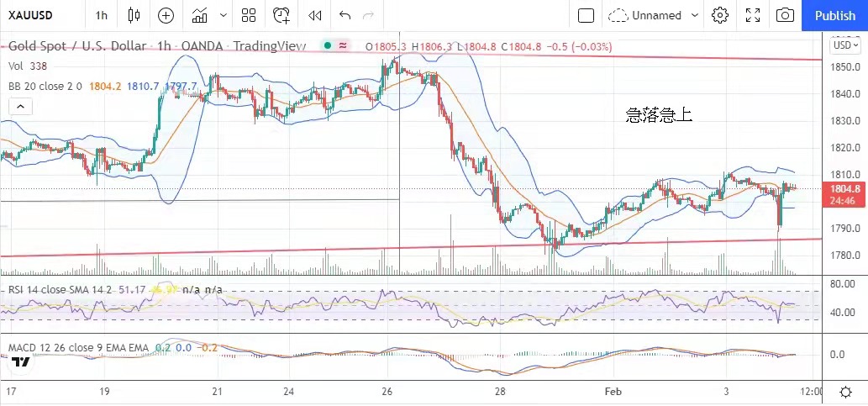Open the candlestick chart style selector
The image size is (868, 406).
pyautogui.click(x=134, y=15)
